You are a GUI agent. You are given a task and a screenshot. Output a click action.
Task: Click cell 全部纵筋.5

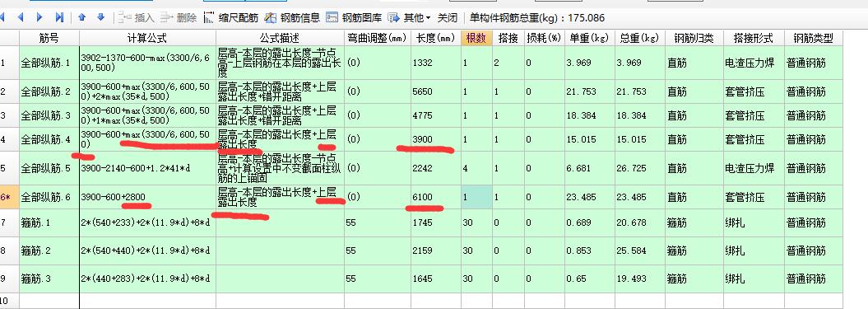click(x=49, y=168)
